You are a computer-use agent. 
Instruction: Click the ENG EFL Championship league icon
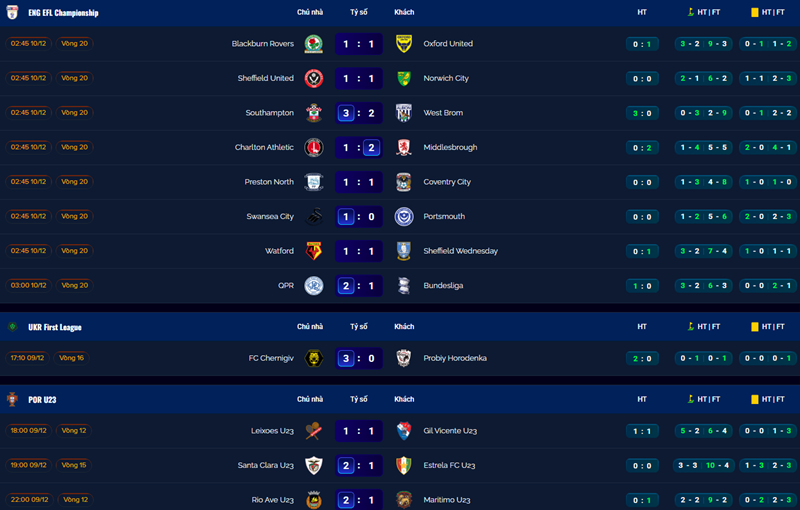13,12
